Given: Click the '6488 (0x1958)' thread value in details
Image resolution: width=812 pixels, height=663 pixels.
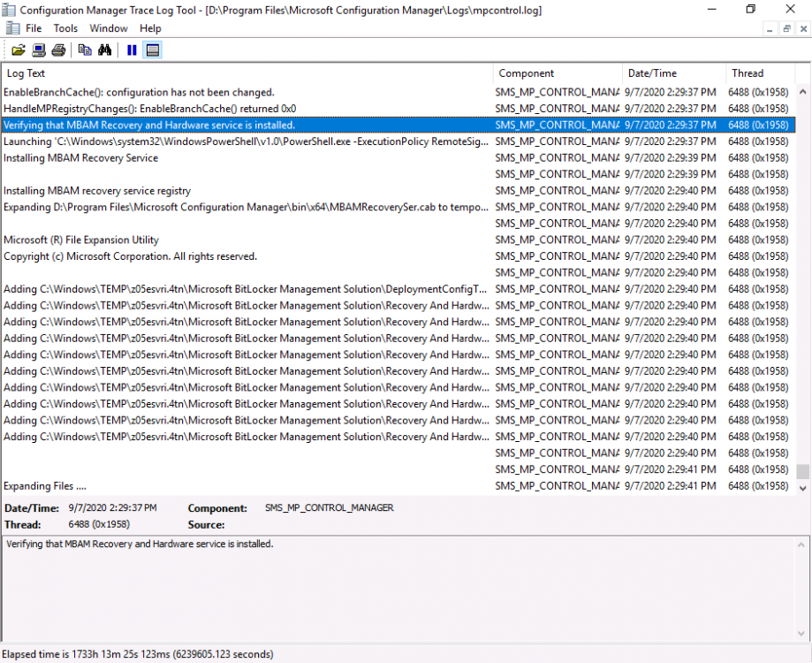Looking at the screenshot, I should pyautogui.click(x=99, y=524).
